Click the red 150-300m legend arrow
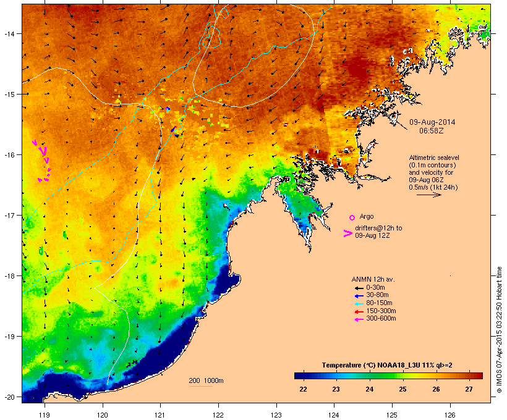The width and height of the screenshot is (507, 420). point(359,312)
